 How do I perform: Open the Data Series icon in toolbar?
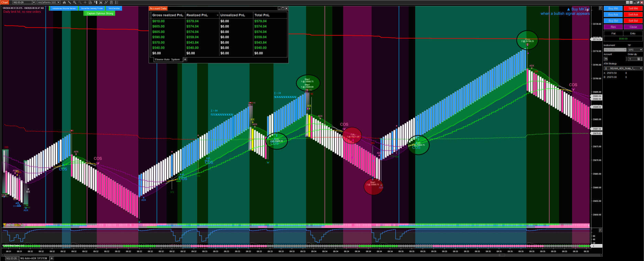coord(90,2)
